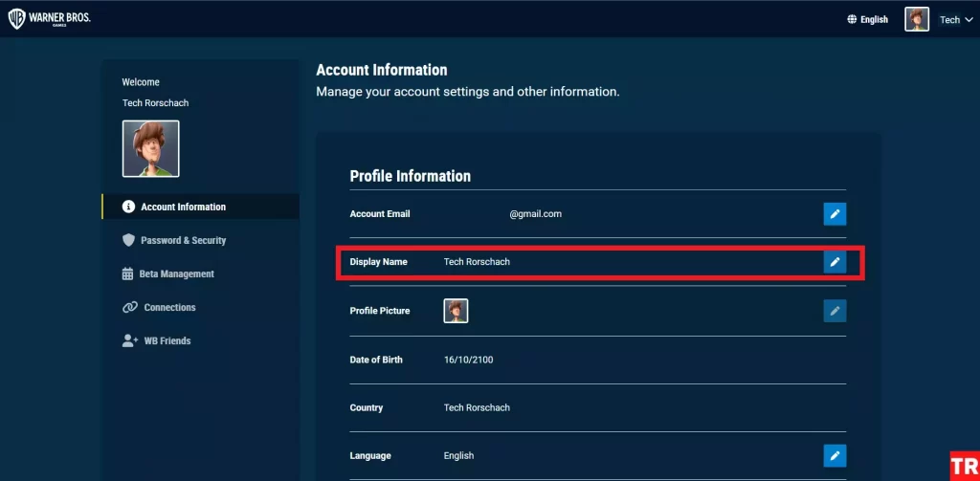Click the Tech Rorschach name under Welcome
This screenshot has width=980, height=481.
(155, 102)
